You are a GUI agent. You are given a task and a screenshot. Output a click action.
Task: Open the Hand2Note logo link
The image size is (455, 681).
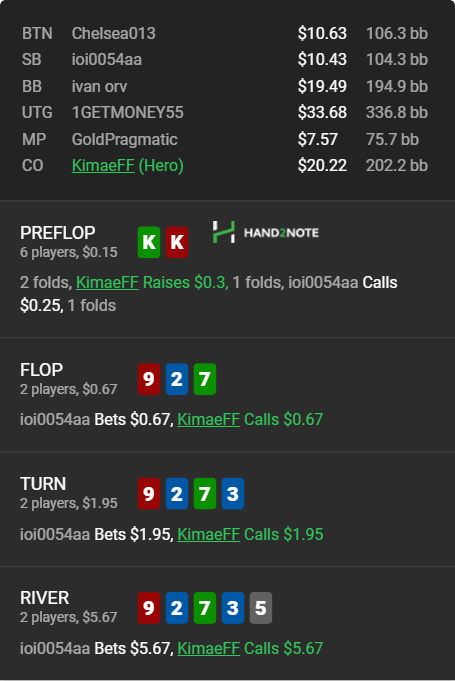pyautogui.click(x=266, y=232)
